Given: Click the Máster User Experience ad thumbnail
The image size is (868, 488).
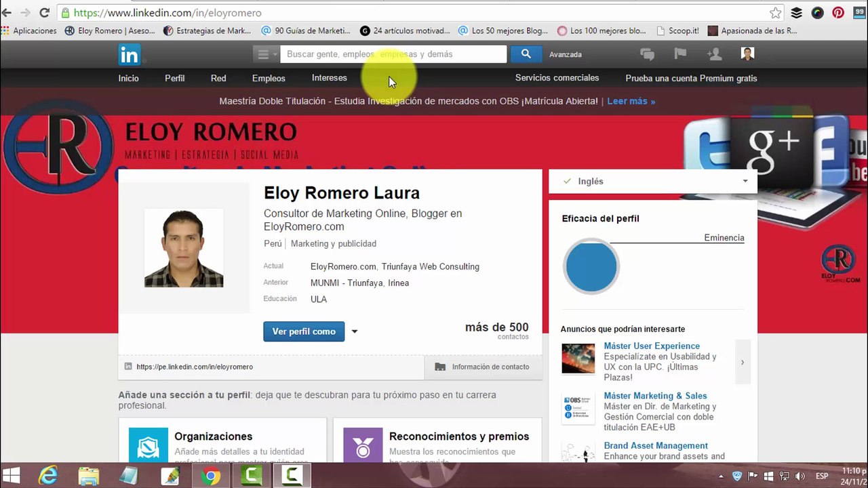Looking at the screenshot, I should click(578, 359).
